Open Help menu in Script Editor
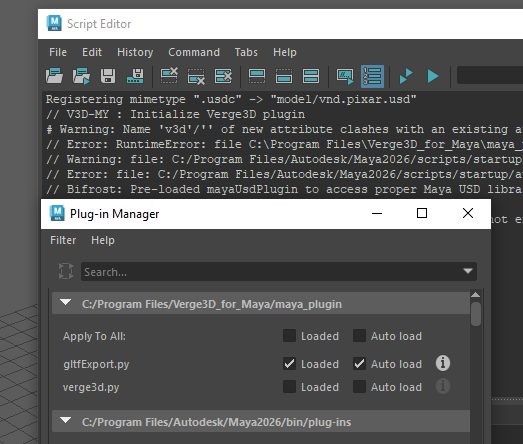523x444 pixels. pos(285,52)
